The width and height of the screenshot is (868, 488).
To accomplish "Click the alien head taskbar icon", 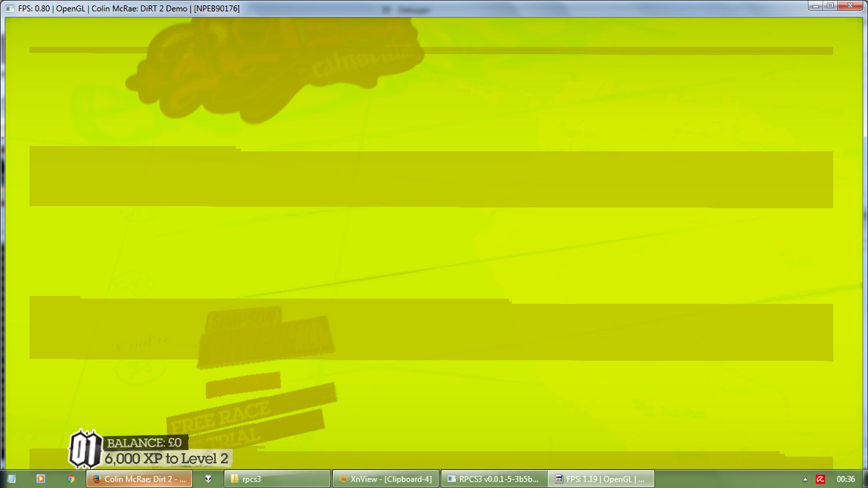I will (x=210, y=479).
